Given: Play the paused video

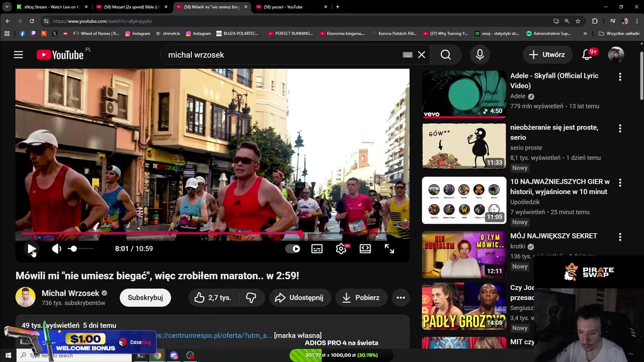Looking at the screenshot, I should tap(31, 248).
